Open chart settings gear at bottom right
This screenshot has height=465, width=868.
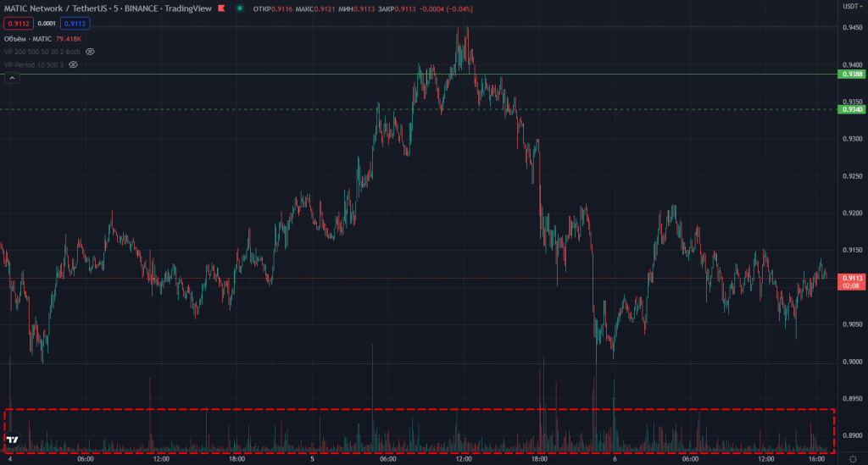(x=853, y=459)
